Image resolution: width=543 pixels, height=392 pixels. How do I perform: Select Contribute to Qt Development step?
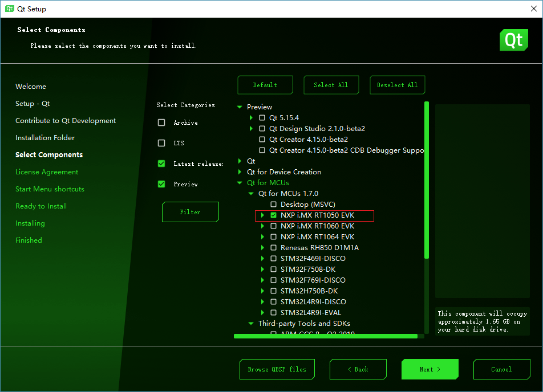click(x=66, y=120)
